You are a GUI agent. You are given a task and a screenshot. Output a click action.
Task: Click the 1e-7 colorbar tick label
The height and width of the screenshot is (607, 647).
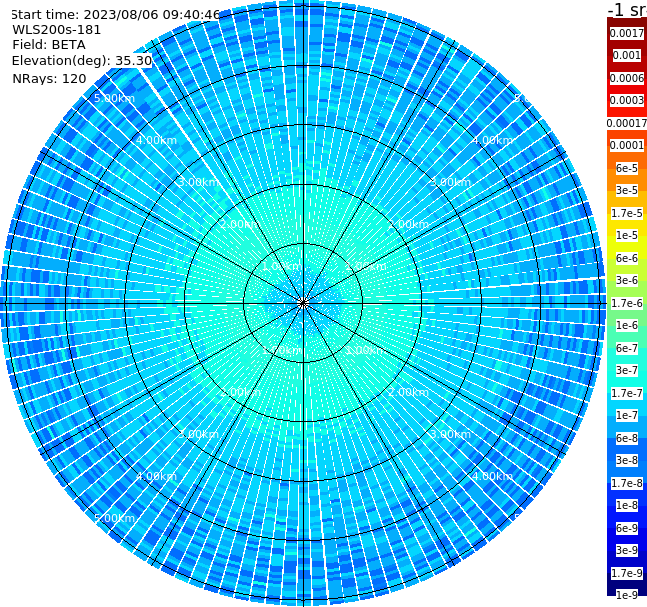pyautogui.click(x=627, y=415)
